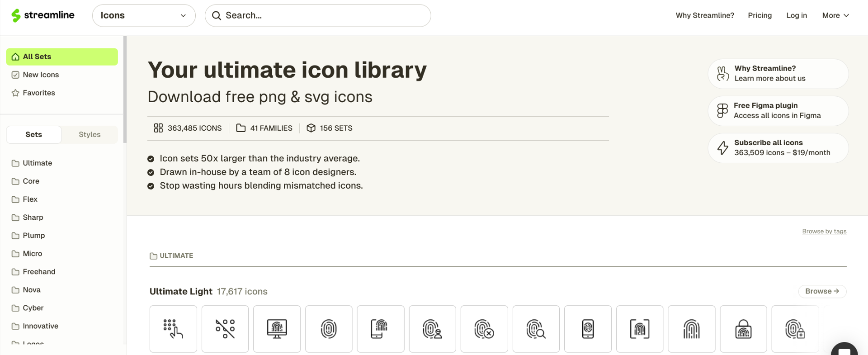This screenshot has width=868, height=355.
Task: Select the Sets tab
Action: 33,134
